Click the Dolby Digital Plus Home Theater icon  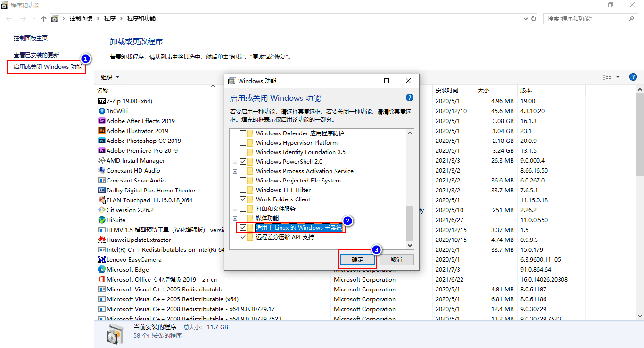coord(101,190)
